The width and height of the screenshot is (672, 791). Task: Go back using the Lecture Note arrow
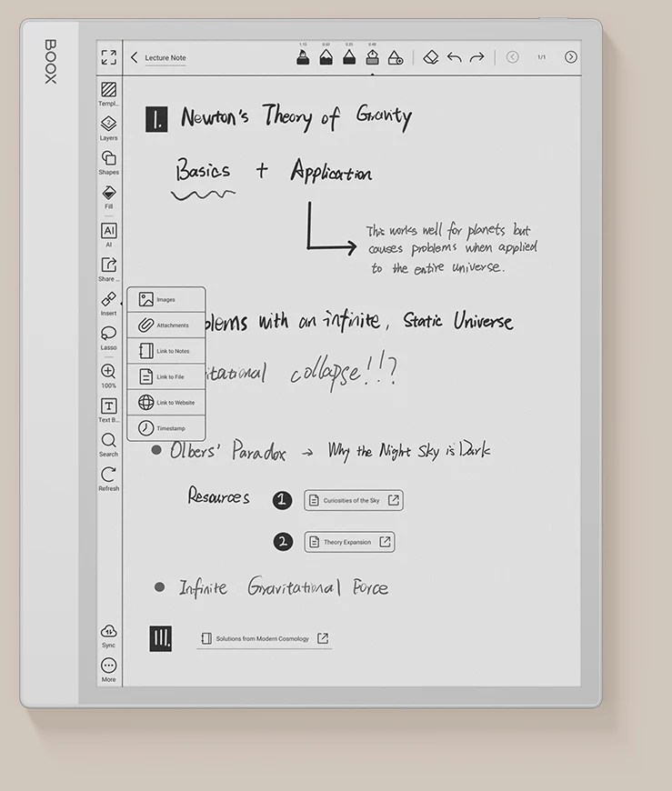click(135, 57)
